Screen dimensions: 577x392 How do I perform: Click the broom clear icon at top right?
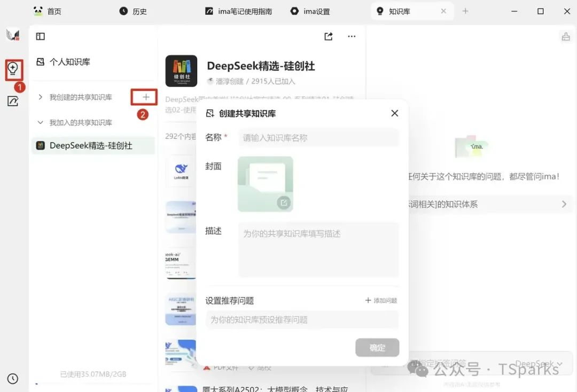566,36
